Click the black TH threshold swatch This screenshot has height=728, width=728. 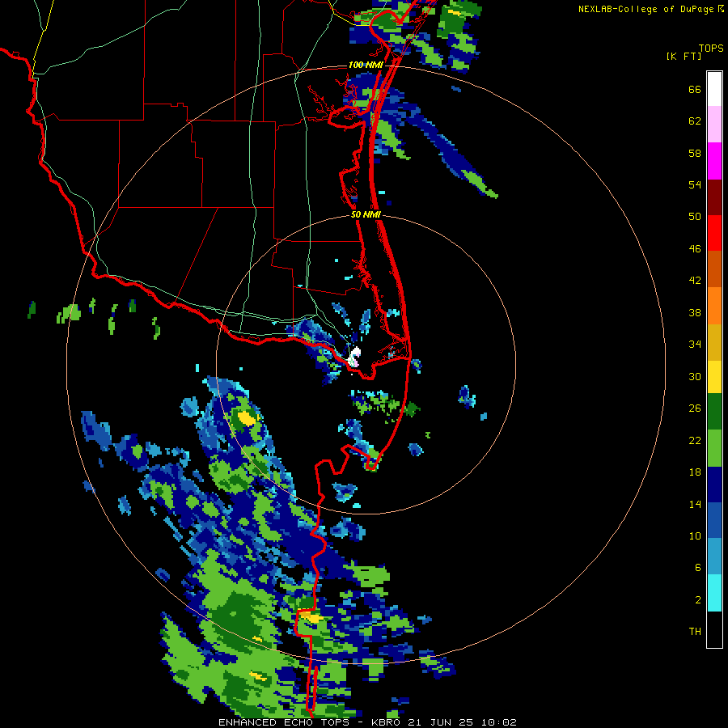coord(714,629)
